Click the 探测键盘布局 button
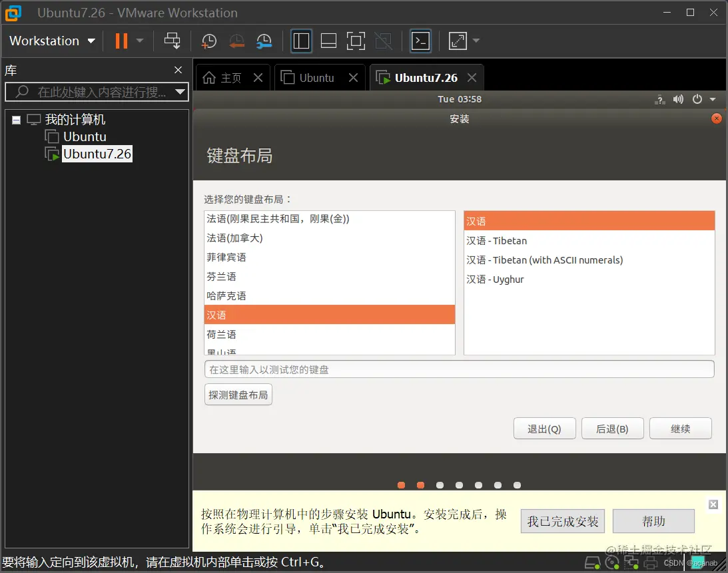Image resolution: width=728 pixels, height=573 pixels. [x=238, y=394]
